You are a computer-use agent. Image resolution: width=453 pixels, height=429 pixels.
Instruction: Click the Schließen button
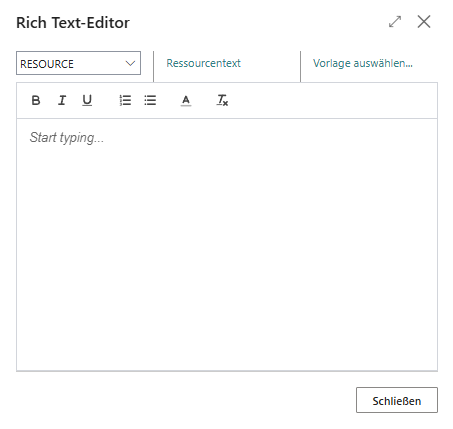397,400
